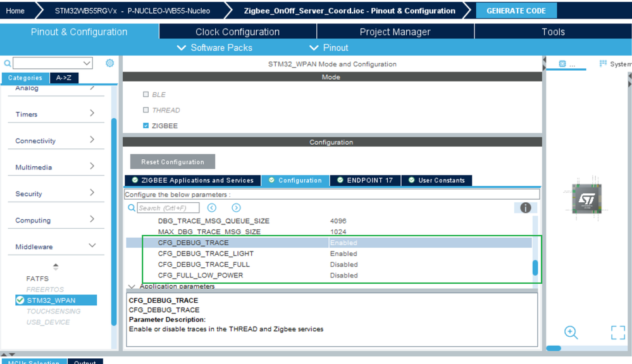Viewport: 632px width, 364px height.
Task: Select the CFG_DEBUG_TRACE parameter row
Action: (329, 243)
